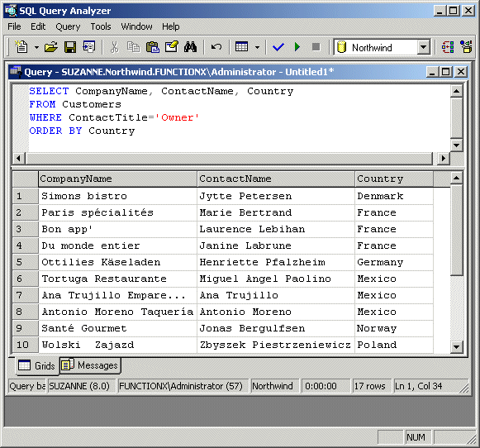Click the Simons bistro cell
Viewport: 480px width, 448px height.
pos(118,196)
